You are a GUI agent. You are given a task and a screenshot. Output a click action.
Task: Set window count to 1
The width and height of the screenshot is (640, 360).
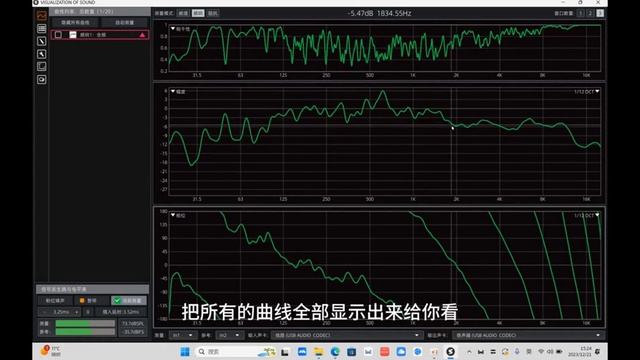click(580, 13)
